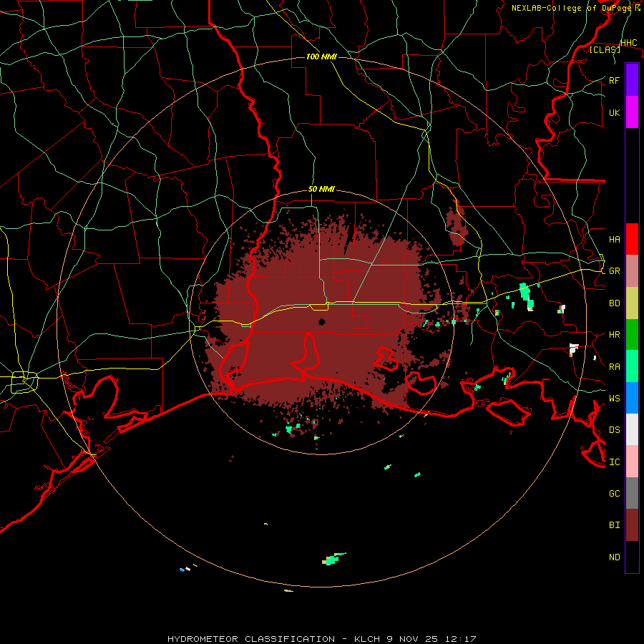
Task: Select the BD yellow legend color
Action: pyautogui.click(x=632, y=303)
